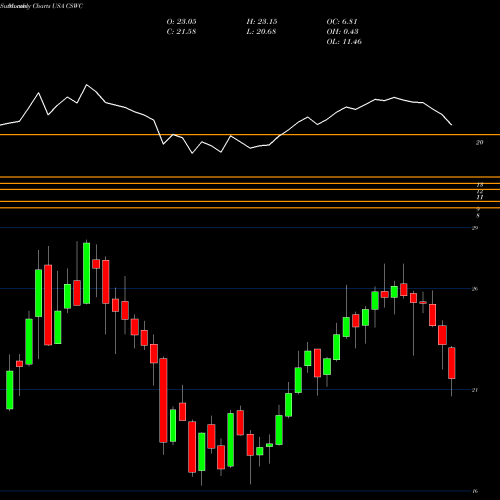The height and width of the screenshot is (500, 500).
Task: Click the 29 price axis label
Action: click(x=475, y=228)
